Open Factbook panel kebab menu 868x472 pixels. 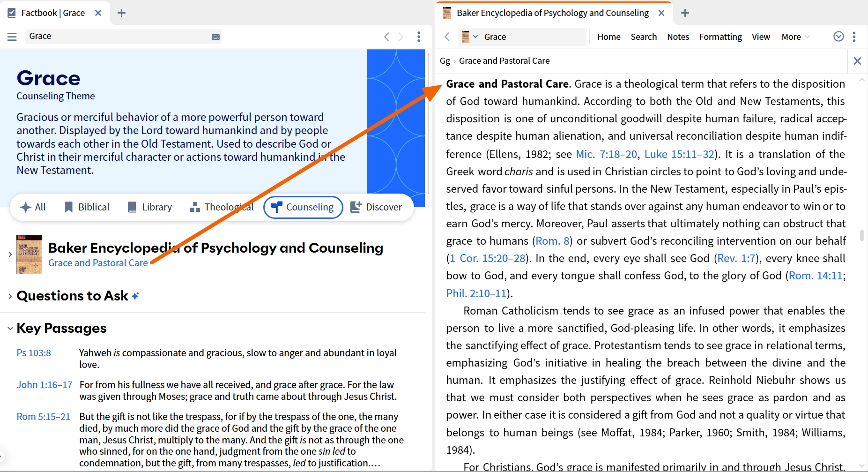pyautogui.click(x=419, y=37)
